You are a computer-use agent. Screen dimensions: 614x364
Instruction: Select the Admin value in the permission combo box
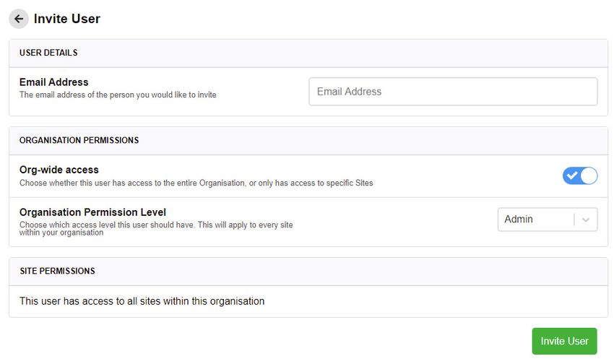519,219
